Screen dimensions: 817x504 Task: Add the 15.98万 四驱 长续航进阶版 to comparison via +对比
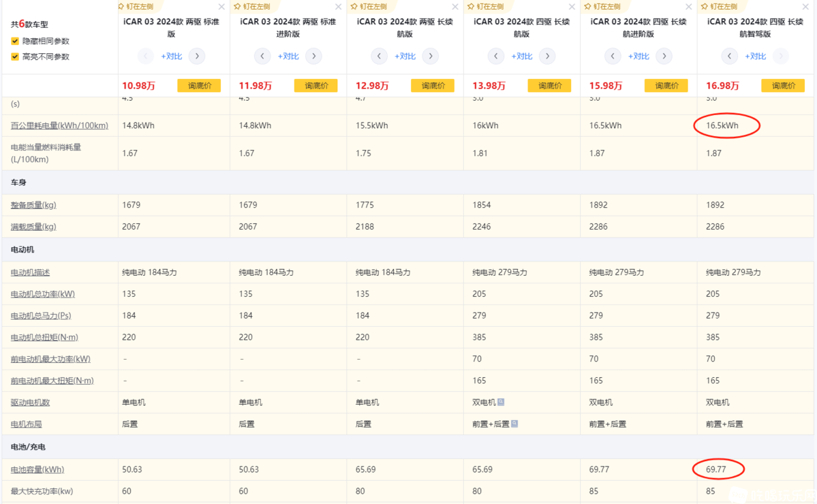638,57
